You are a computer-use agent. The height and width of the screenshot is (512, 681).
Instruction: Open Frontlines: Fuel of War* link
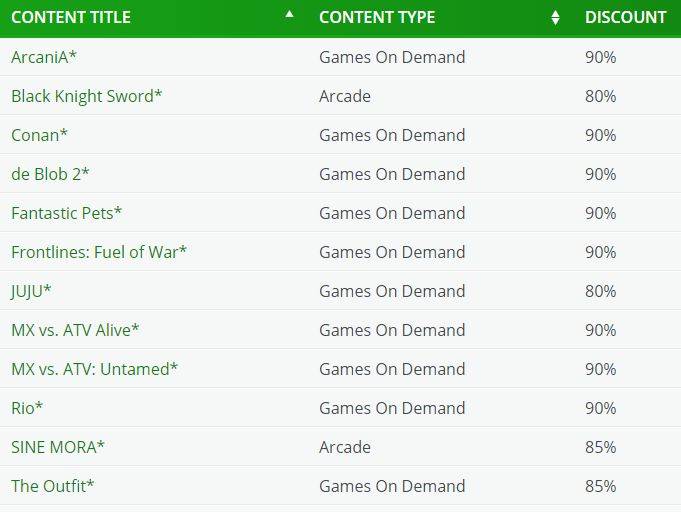(99, 252)
